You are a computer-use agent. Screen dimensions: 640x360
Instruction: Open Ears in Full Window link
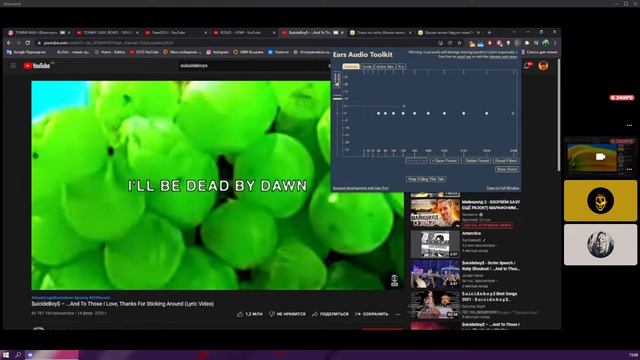[503, 188]
